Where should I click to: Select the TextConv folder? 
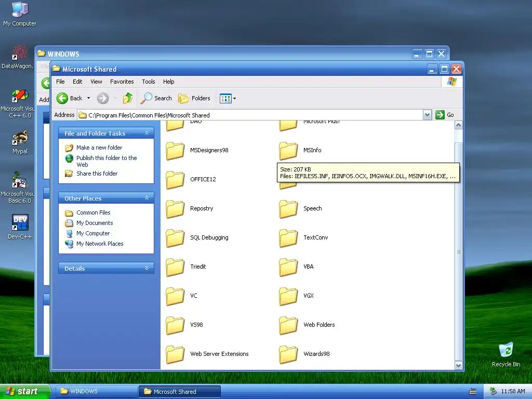[x=304, y=238]
